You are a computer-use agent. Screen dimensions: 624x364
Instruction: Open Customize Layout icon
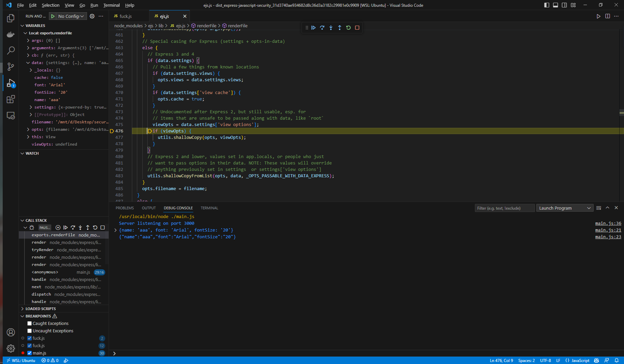click(573, 5)
